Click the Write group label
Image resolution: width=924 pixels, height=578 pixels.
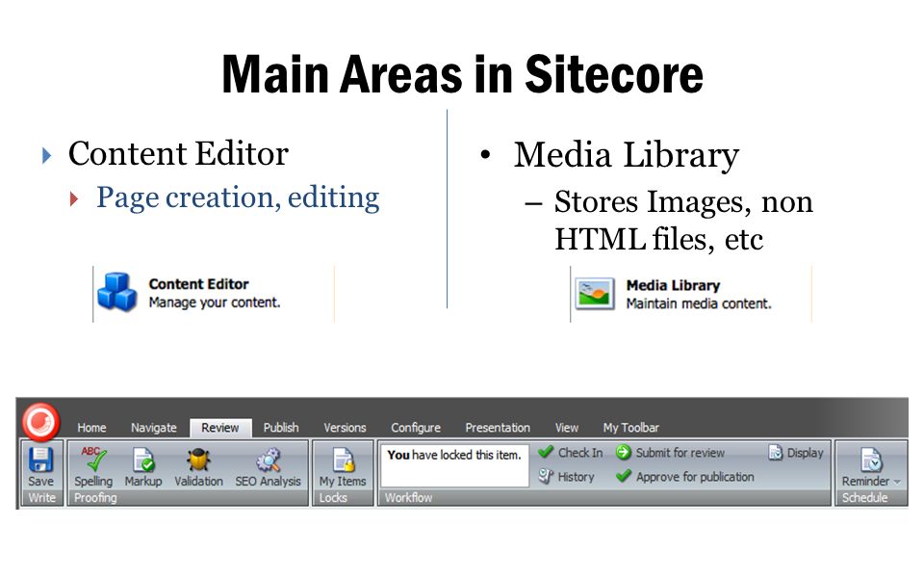41,498
